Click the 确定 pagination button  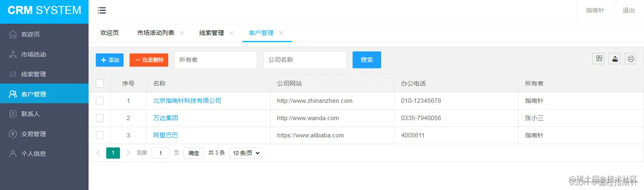[x=194, y=153]
